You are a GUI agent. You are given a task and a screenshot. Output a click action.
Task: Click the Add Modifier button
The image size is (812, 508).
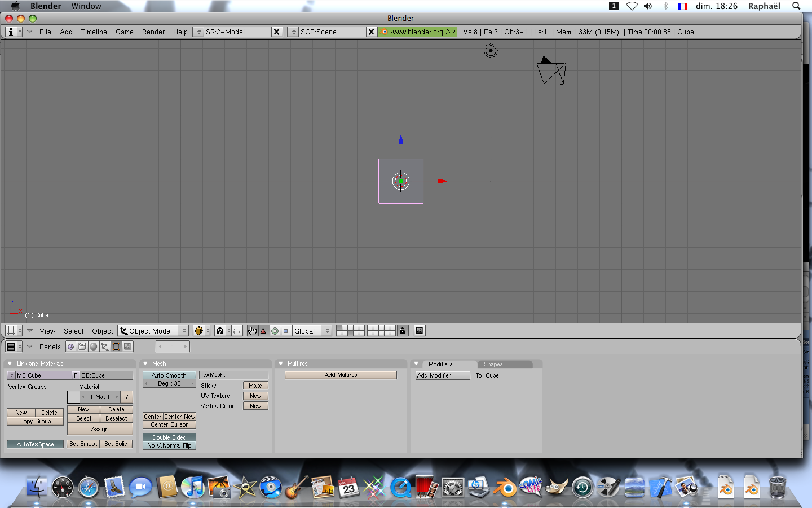[442, 375]
